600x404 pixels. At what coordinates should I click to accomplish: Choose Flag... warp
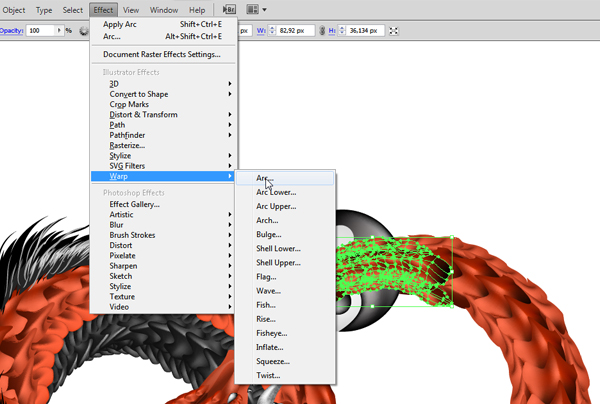point(285,277)
